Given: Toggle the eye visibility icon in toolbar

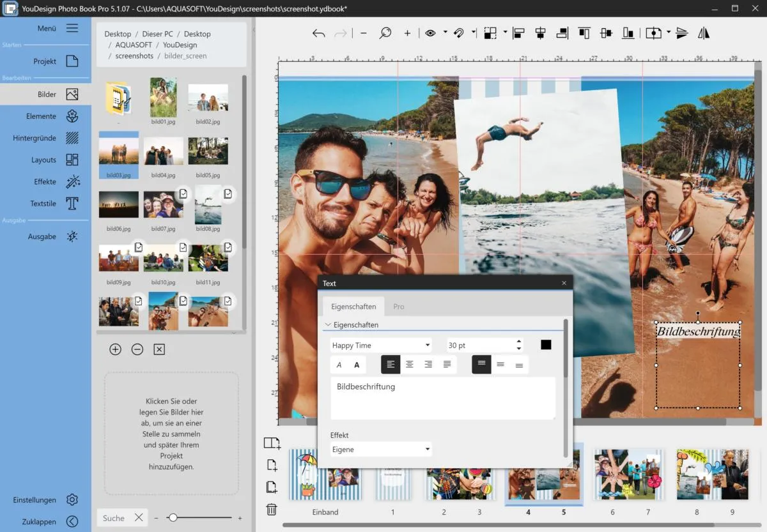Looking at the screenshot, I should (x=430, y=33).
